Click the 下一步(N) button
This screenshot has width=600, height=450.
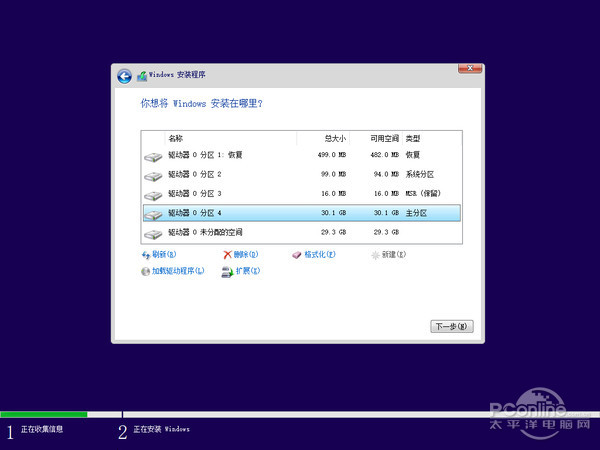(452, 326)
